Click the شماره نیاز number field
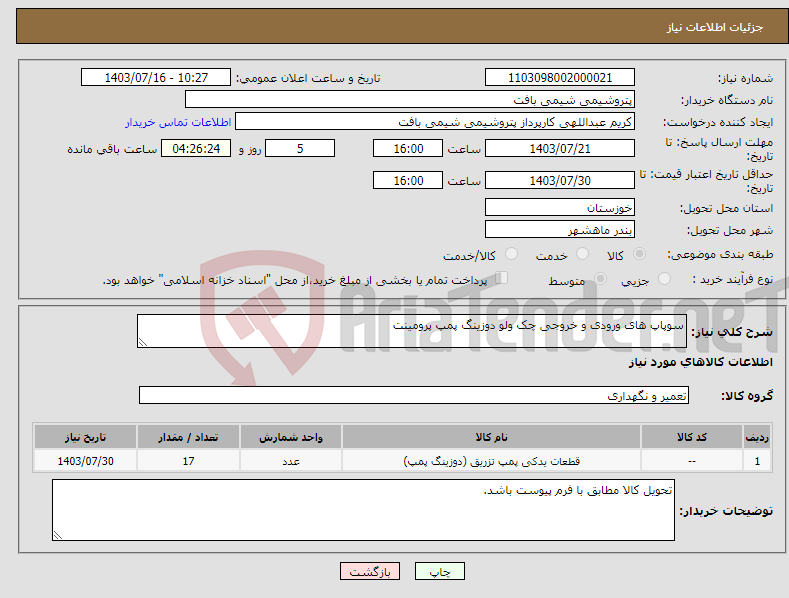 tap(560, 78)
